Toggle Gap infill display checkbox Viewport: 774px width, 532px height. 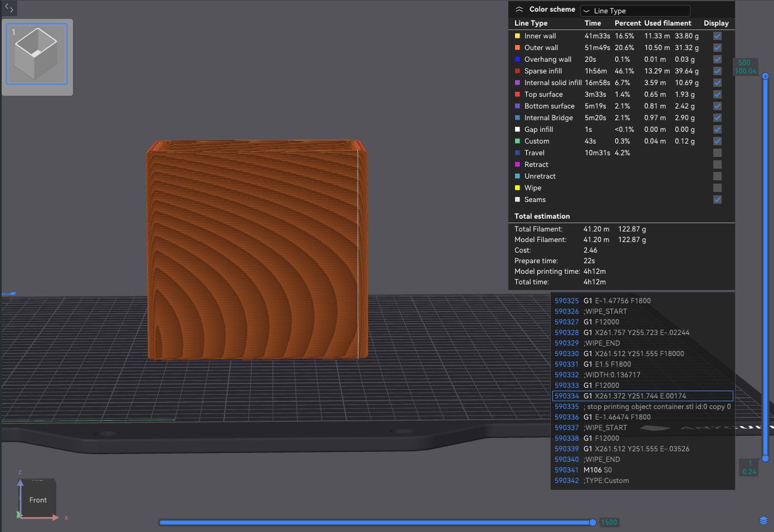[x=717, y=129]
